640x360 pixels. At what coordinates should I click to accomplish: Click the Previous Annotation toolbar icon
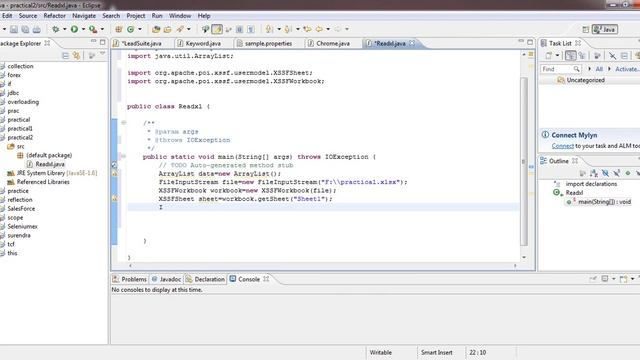point(288,29)
